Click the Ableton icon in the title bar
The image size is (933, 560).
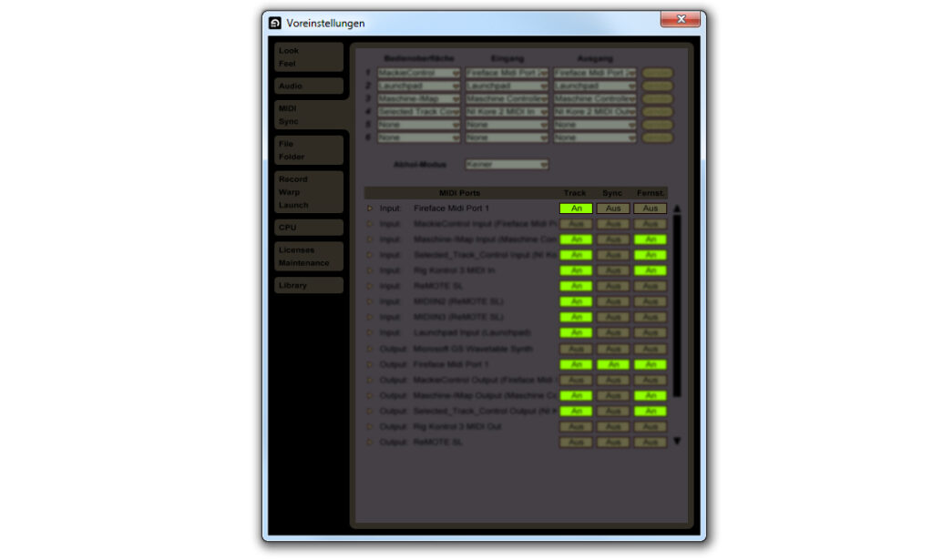point(275,23)
